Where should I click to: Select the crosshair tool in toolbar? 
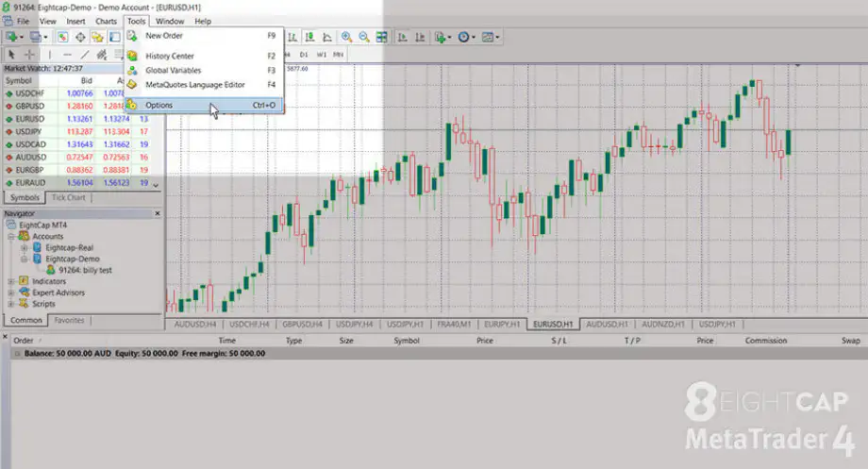coord(28,54)
